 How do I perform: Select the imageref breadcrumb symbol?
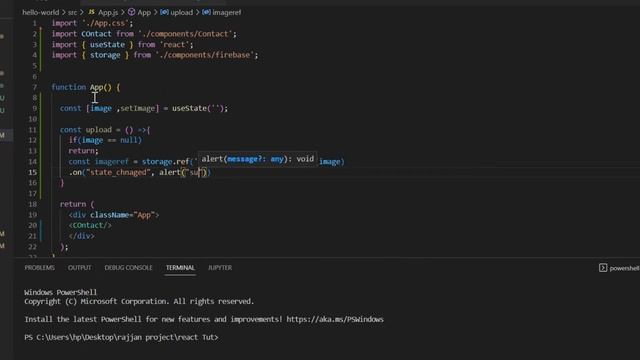(227, 13)
